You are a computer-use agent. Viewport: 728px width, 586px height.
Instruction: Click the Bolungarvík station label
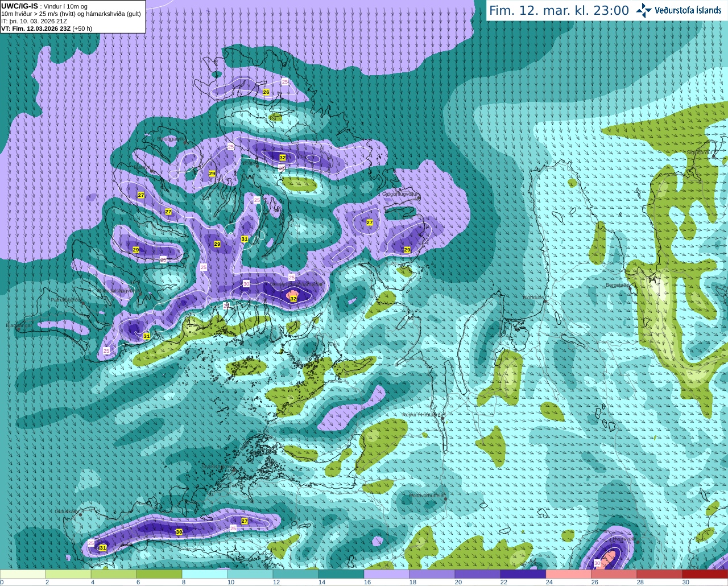[x=171, y=138]
